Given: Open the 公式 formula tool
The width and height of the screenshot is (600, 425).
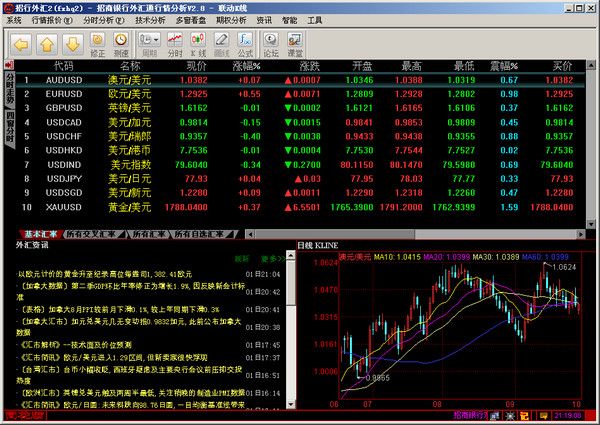Looking at the screenshot, I should (245, 45).
